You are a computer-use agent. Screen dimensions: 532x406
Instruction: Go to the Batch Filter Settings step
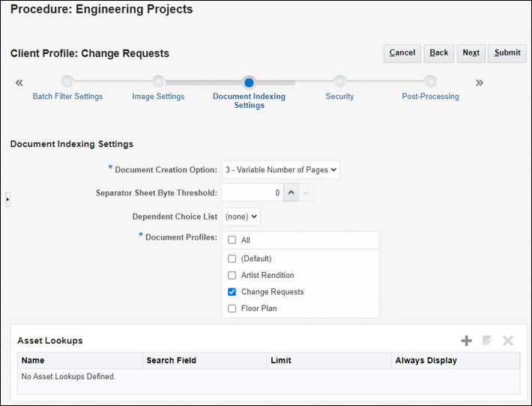(67, 82)
